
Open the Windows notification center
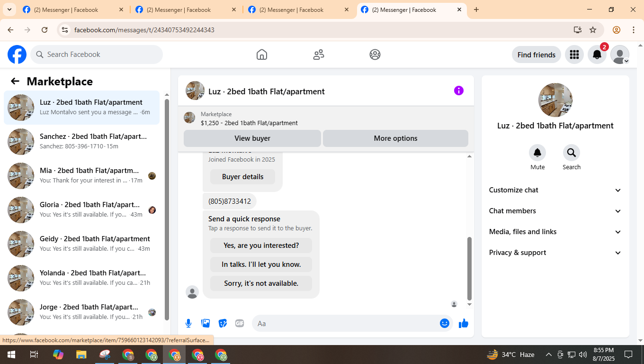[x=628, y=355]
